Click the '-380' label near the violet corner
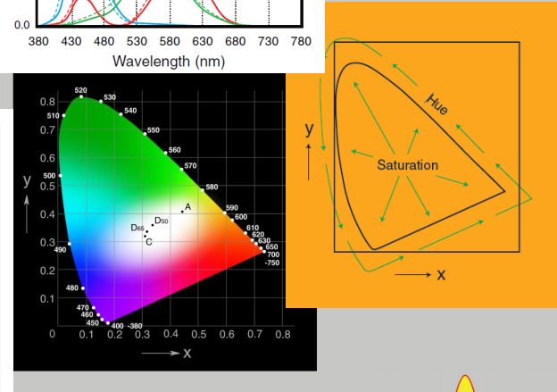The height and width of the screenshot is (392, 557). point(135,326)
